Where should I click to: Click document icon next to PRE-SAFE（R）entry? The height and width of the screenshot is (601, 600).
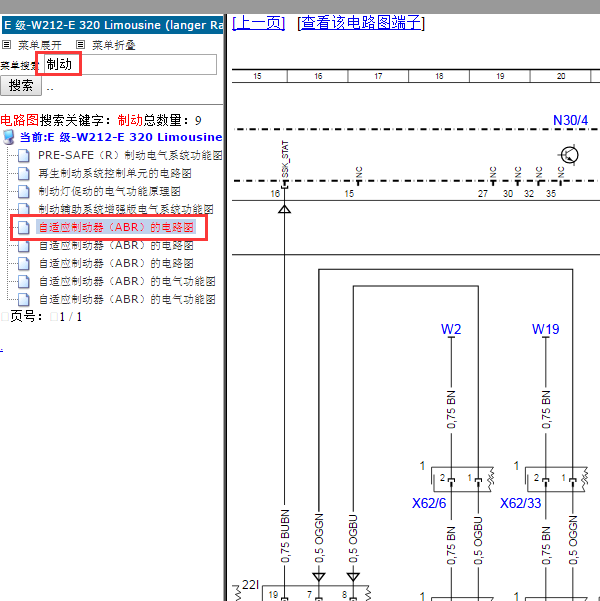[24, 156]
